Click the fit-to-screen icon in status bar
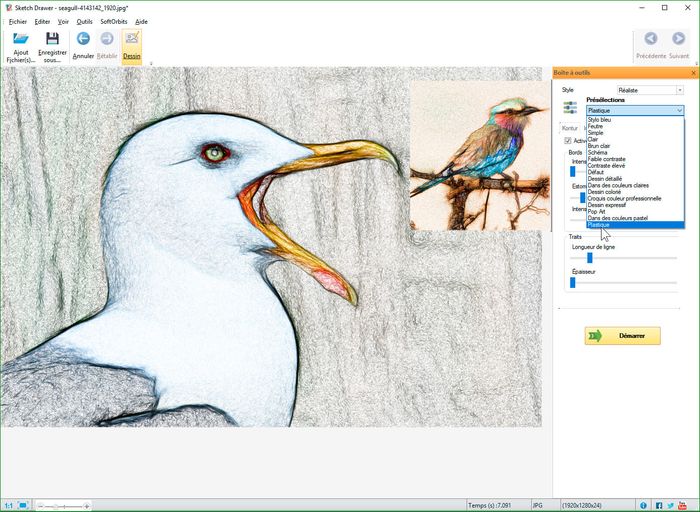Screen dimensions: 700x512 click(x=23, y=505)
